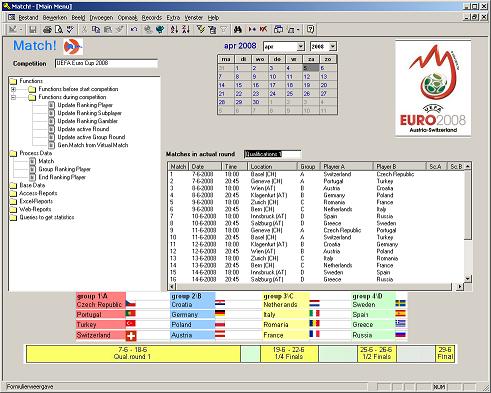Click the binoculars Find icon
The image size is (491, 393).
[237, 30]
